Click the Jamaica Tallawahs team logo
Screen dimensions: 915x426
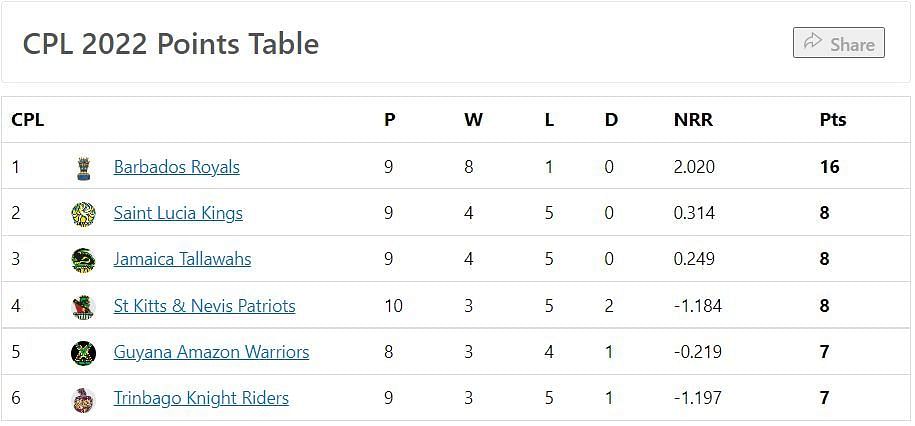83,260
